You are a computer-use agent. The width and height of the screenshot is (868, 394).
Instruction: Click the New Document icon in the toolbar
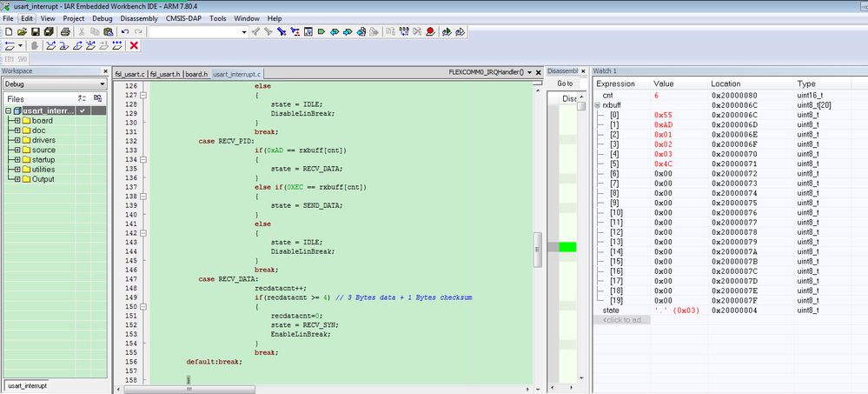click(x=9, y=32)
